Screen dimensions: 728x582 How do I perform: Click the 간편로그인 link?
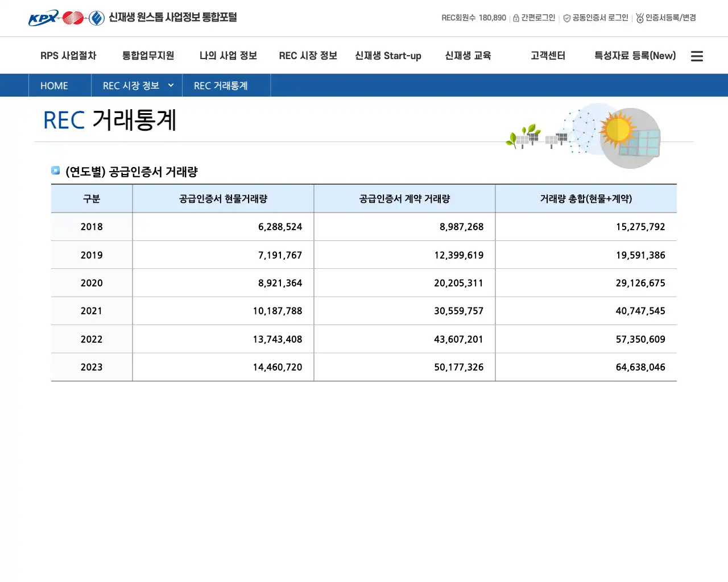(538, 18)
